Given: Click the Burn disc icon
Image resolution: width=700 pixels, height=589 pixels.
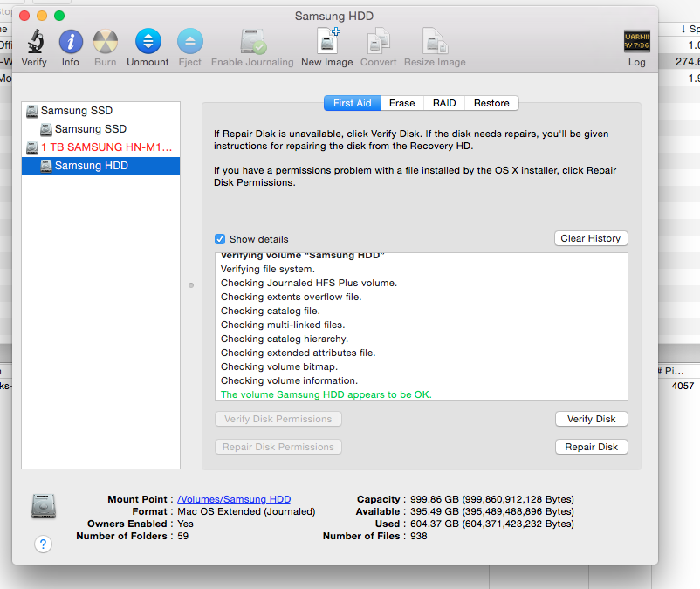Looking at the screenshot, I should tap(106, 42).
